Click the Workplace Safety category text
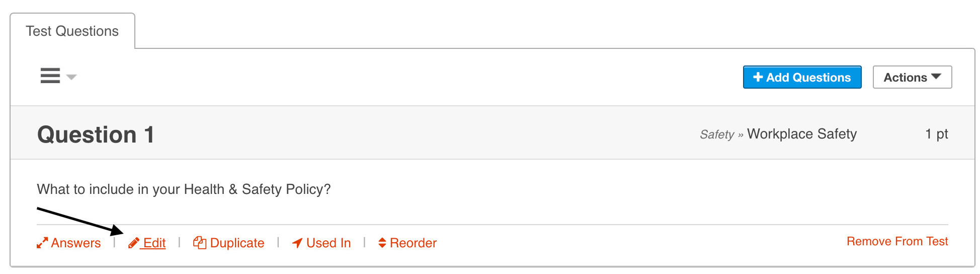Screen dimensions: 980x274 click(801, 134)
